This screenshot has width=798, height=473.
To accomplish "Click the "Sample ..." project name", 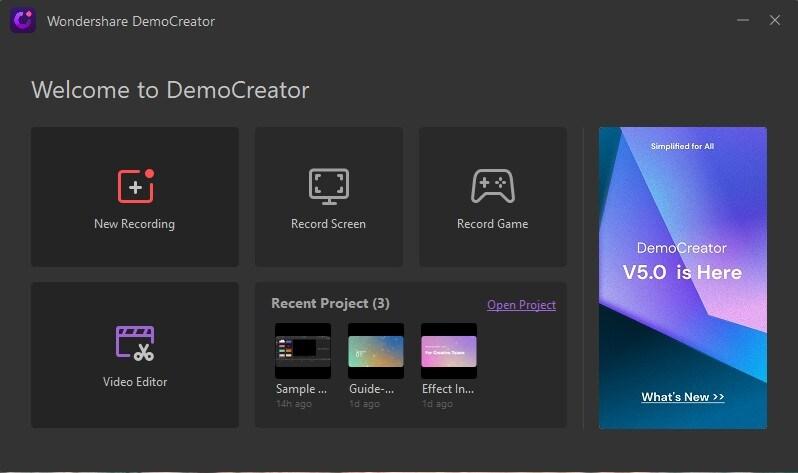I will tap(301, 389).
